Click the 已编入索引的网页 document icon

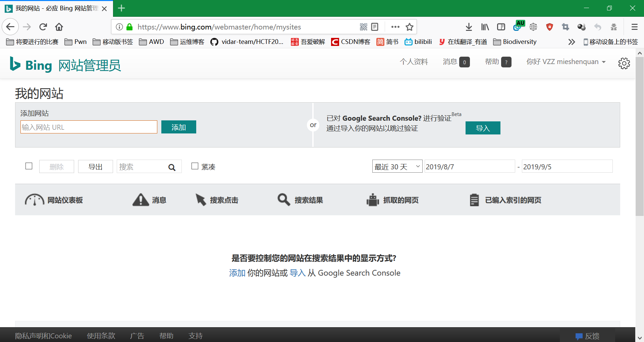click(474, 200)
